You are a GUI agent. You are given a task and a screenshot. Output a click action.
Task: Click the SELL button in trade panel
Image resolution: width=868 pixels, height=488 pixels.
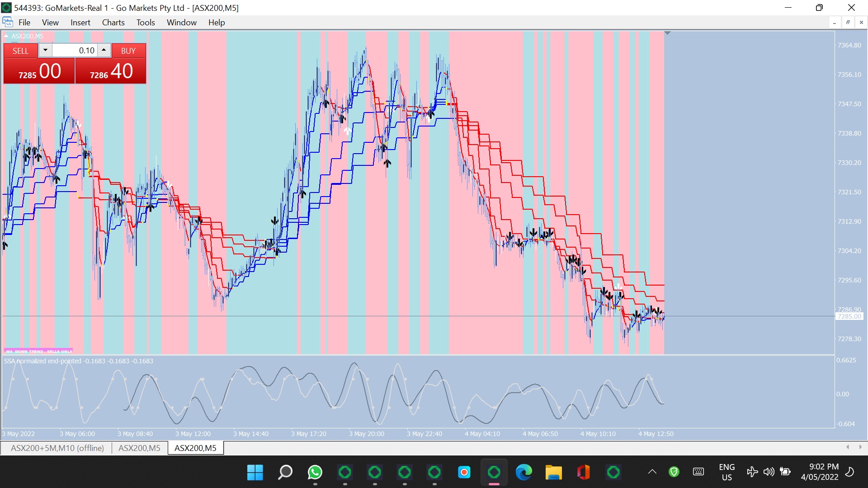pos(20,51)
